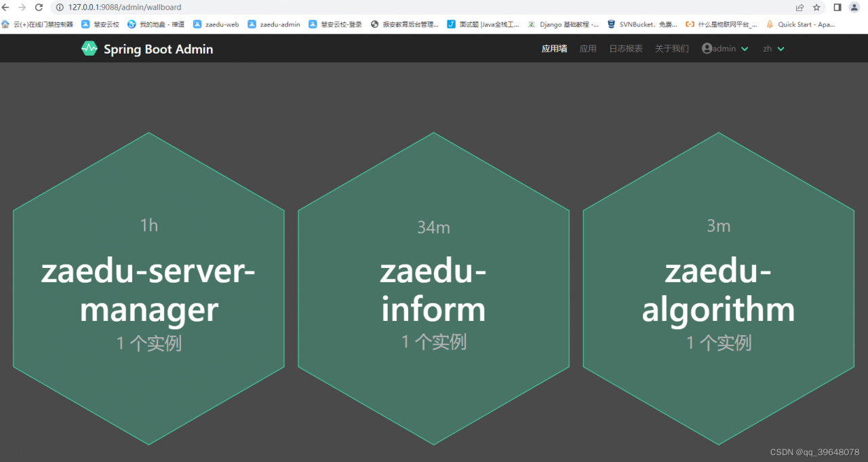This screenshot has height=462, width=868.
Task: Click "1 个实例" under zaedu-inform
Action: (x=434, y=342)
